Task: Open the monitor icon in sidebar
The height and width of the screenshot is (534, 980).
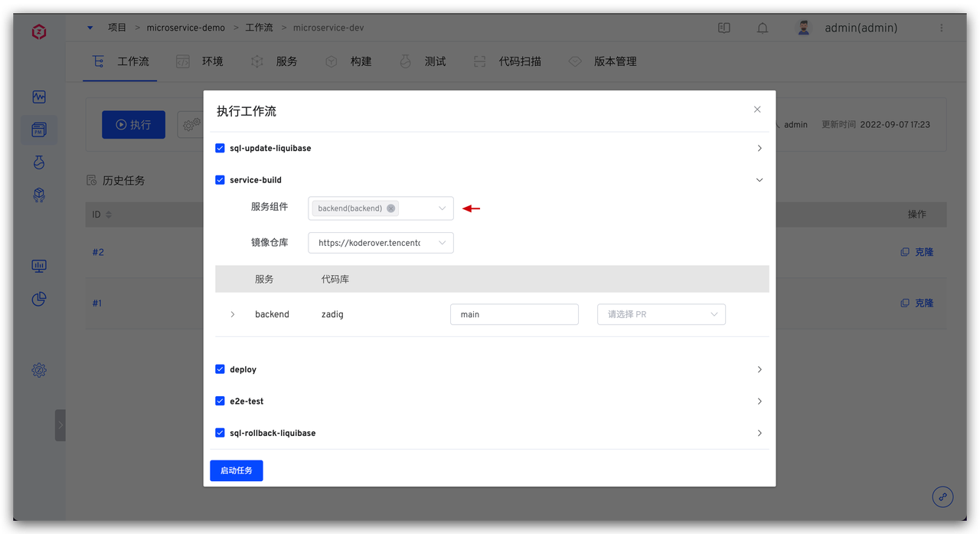Action: tap(39, 266)
